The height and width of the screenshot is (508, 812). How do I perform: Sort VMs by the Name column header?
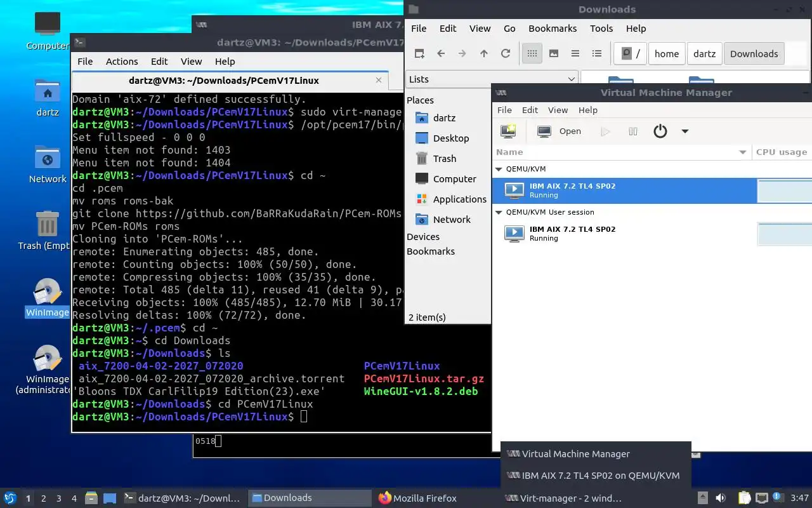(622, 152)
